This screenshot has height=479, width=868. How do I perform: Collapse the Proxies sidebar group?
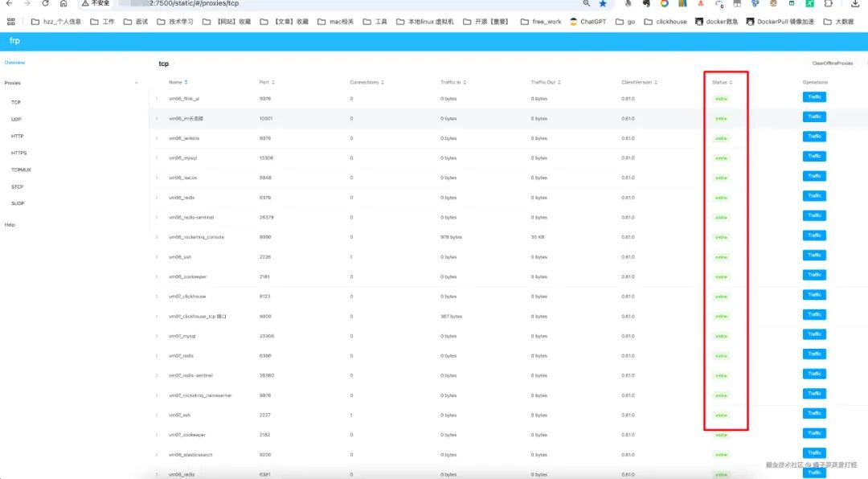pos(136,83)
